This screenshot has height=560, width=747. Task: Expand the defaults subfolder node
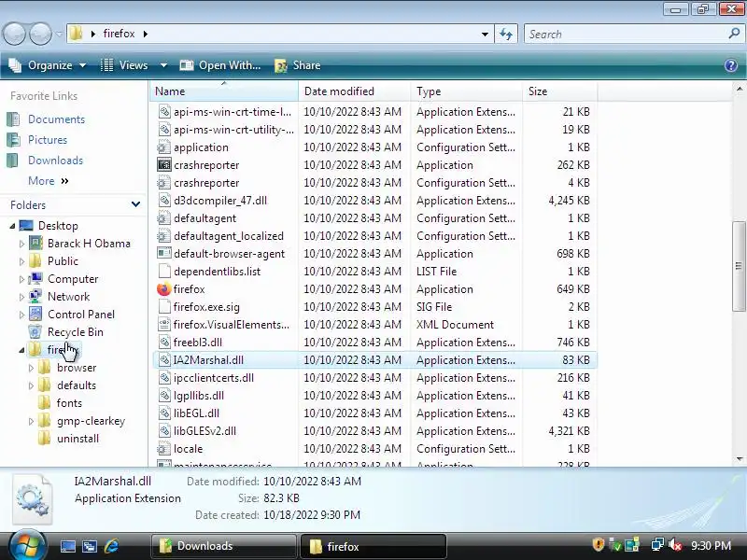pos(31,385)
